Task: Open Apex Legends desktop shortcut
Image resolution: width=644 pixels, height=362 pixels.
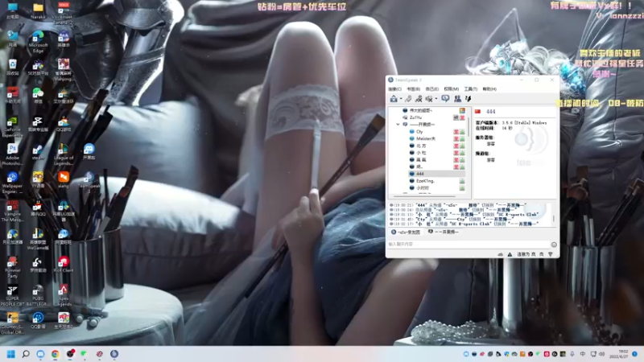Action: pyautogui.click(x=64, y=295)
